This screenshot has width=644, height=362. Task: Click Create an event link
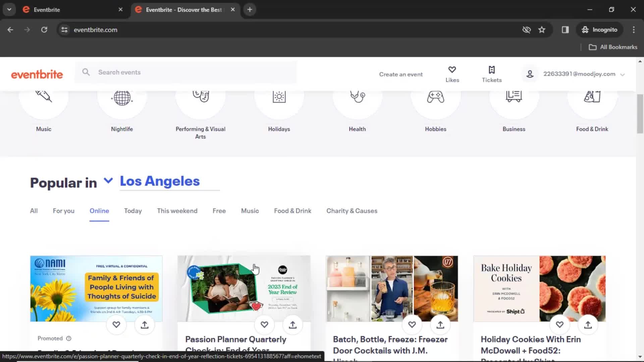[x=401, y=74]
